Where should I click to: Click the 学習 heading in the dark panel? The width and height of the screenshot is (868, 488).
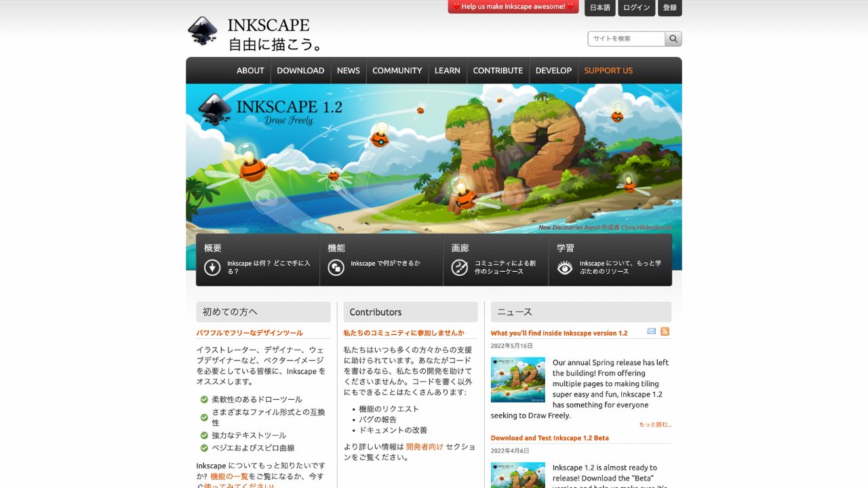[x=566, y=248]
